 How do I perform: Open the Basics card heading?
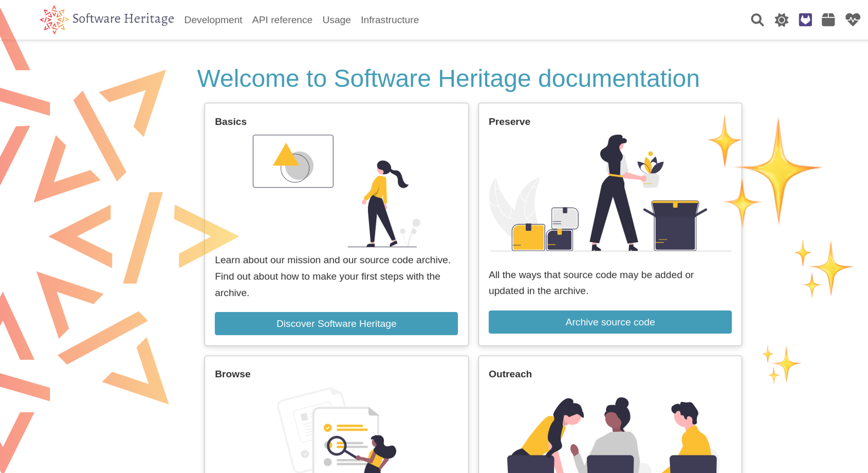(x=230, y=121)
